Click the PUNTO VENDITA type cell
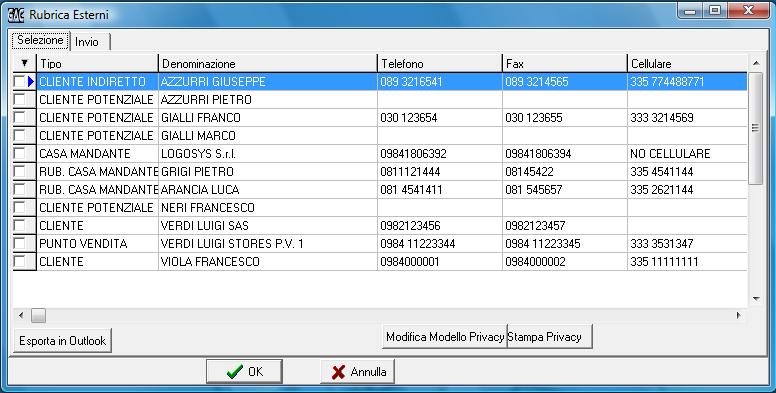This screenshot has height=393, width=776. click(x=97, y=243)
